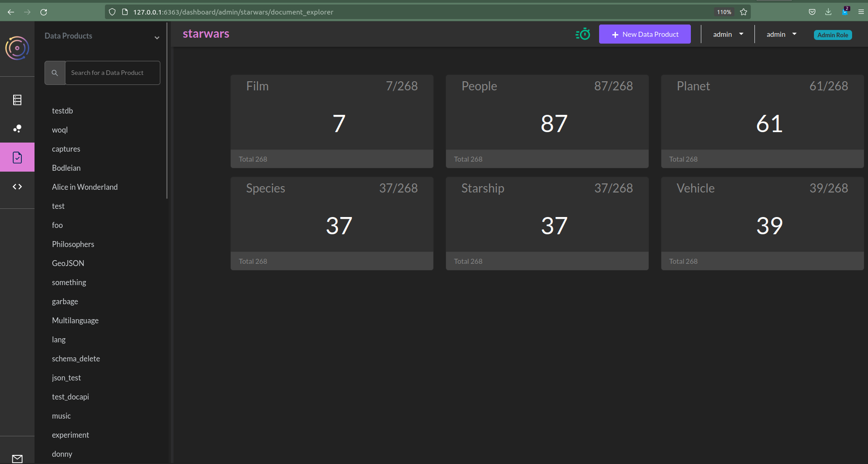This screenshot has height=464, width=868.
Task: Click the mail envelope icon in sidebar
Action: pyautogui.click(x=17, y=459)
